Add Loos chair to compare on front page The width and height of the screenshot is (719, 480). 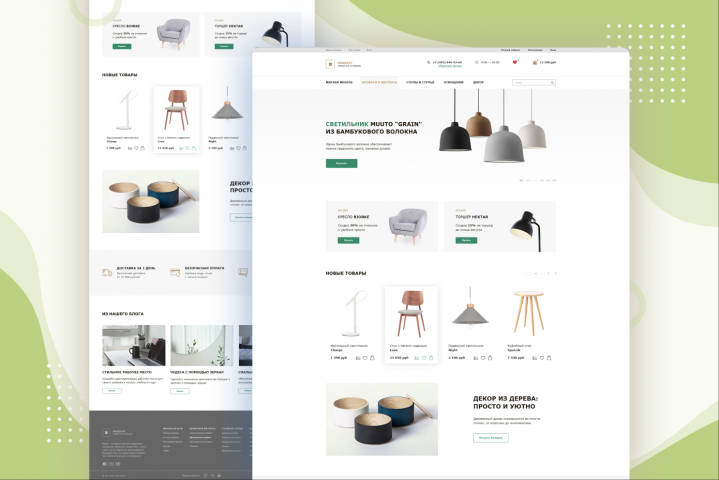[x=417, y=358]
